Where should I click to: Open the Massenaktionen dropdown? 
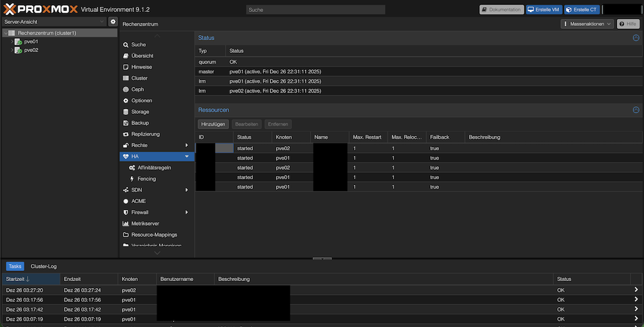coord(587,24)
